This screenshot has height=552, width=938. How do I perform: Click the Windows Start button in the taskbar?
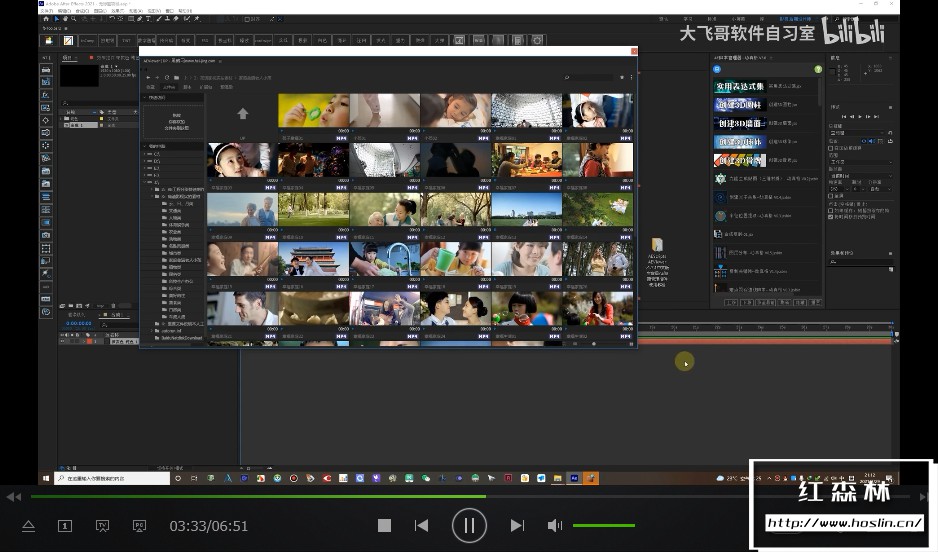46,478
